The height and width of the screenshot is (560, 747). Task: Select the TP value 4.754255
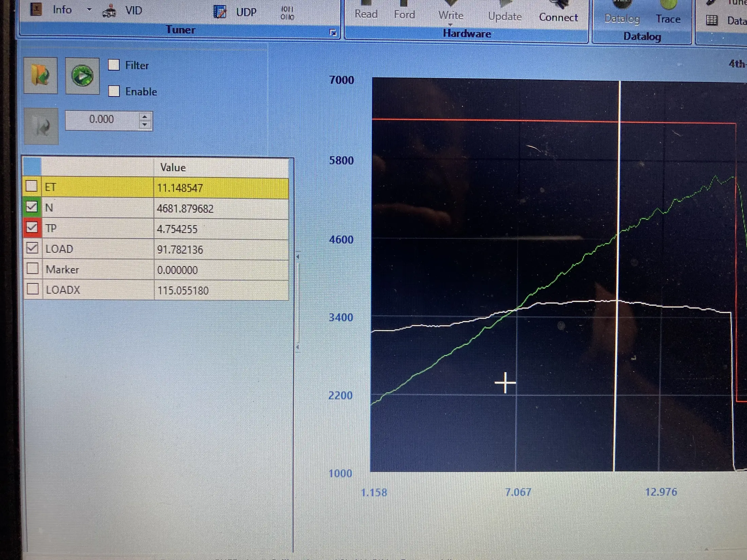[x=177, y=229]
